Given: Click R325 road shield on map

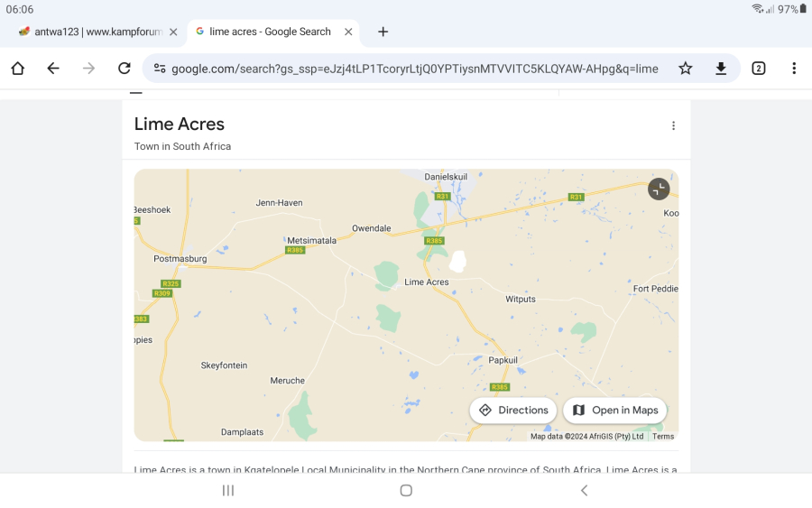Looking at the screenshot, I should 171,283.
